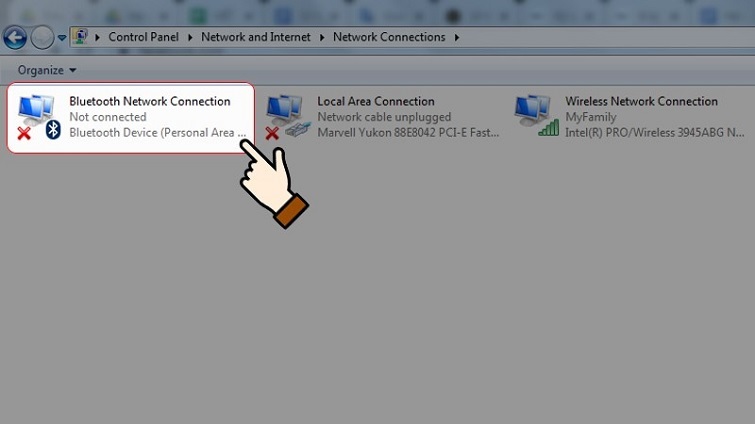755x424 pixels.
Task: Expand the arrow after Network Connections breadcrumb
Action: 457,37
